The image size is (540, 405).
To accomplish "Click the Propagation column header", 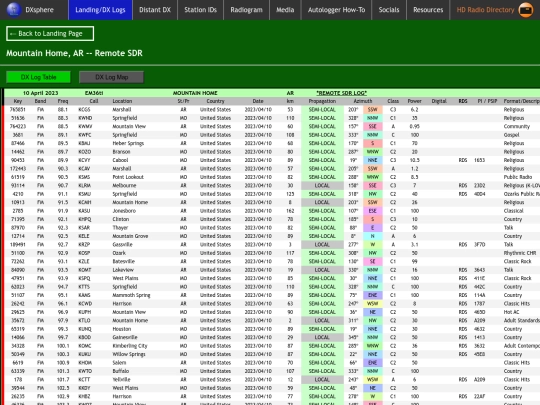I will (x=322, y=101).
